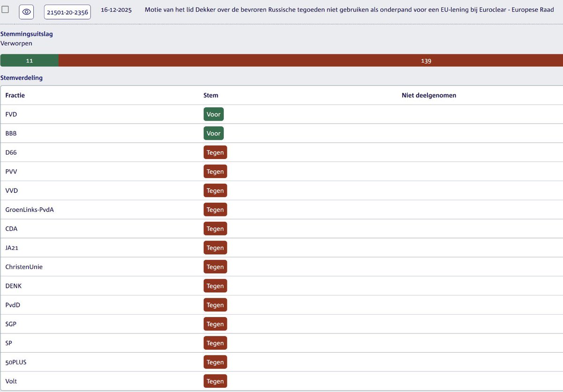
Task: Select the PVV party row name
Action: [x=11, y=172]
